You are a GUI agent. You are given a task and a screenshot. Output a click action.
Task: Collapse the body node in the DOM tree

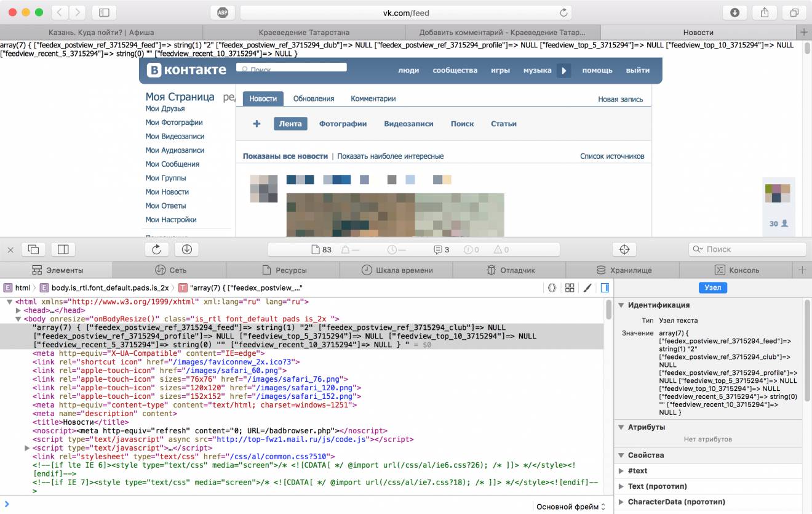pos(18,319)
